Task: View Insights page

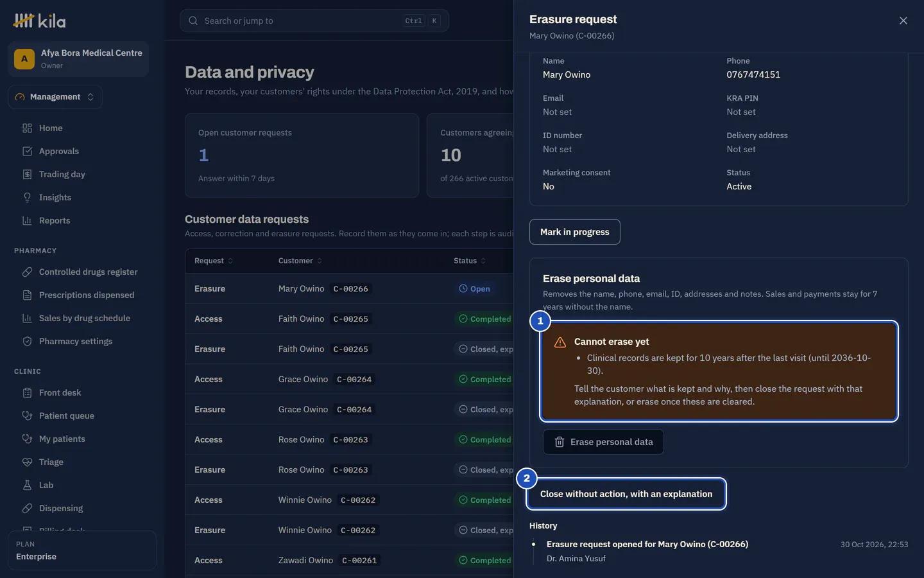Action: click(55, 197)
